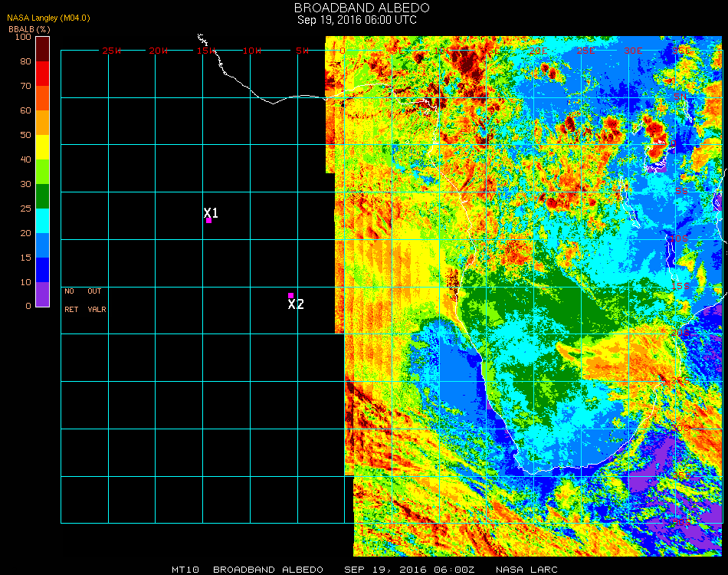Click the OUT VALR legend label
This screenshot has height=575, width=728.
96,300
